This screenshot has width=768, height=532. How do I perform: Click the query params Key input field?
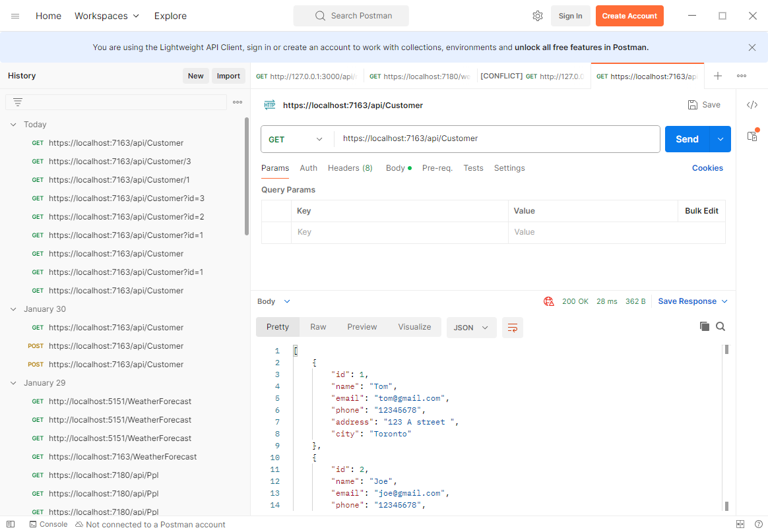399,232
